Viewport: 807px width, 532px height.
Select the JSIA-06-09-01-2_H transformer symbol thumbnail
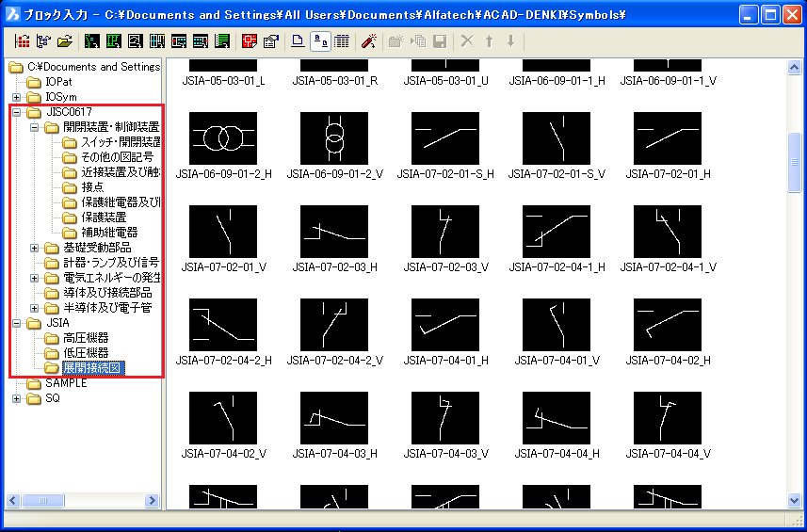point(223,138)
